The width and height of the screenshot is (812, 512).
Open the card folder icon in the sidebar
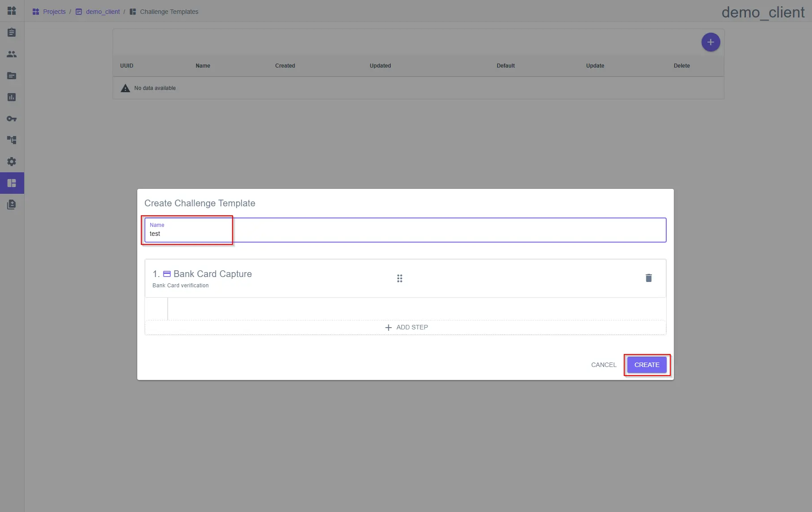tap(12, 76)
